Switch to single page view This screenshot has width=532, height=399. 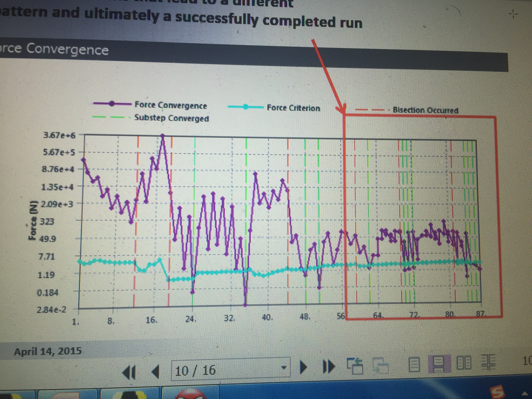pyautogui.click(x=414, y=364)
